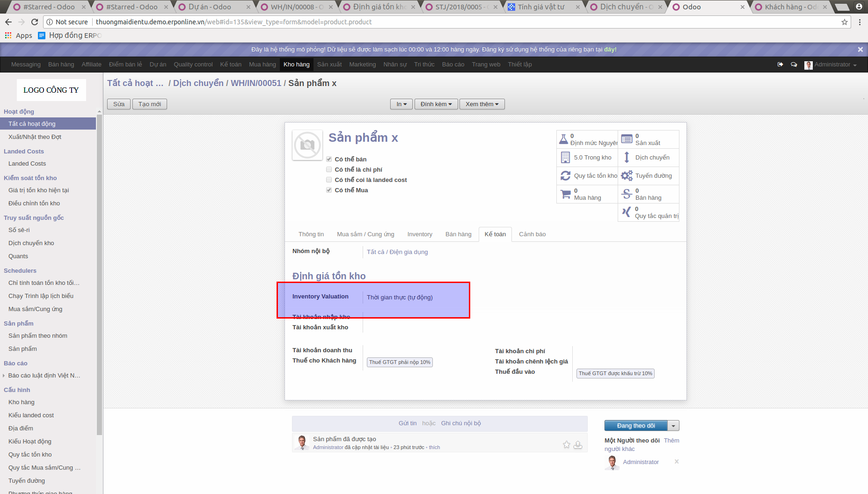
Task: Toggle the Có thể bán checkbox
Action: point(329,160)
